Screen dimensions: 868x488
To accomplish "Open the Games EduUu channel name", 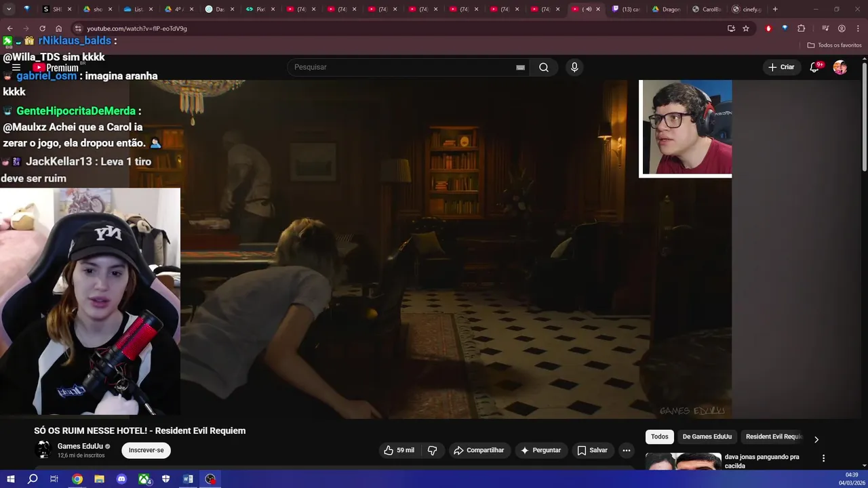I will pyautogui.click(x=80, y=446).
